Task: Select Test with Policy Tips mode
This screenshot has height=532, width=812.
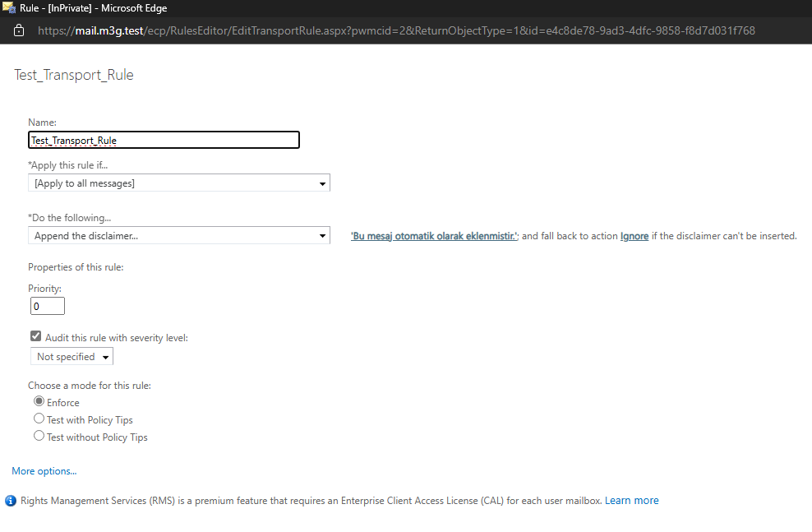Action: [x=39, y=419]
